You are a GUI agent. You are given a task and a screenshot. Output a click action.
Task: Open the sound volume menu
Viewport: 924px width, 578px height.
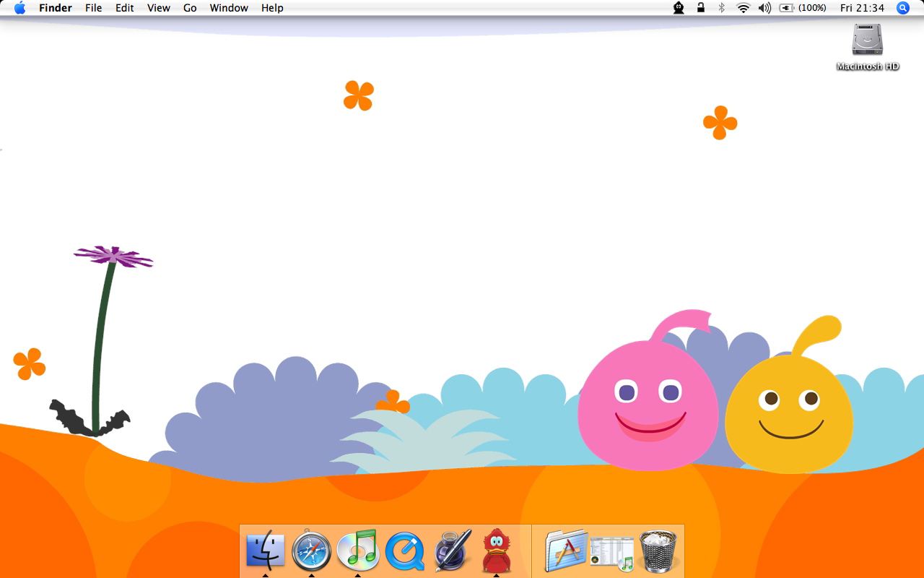[x=764, y=8]
